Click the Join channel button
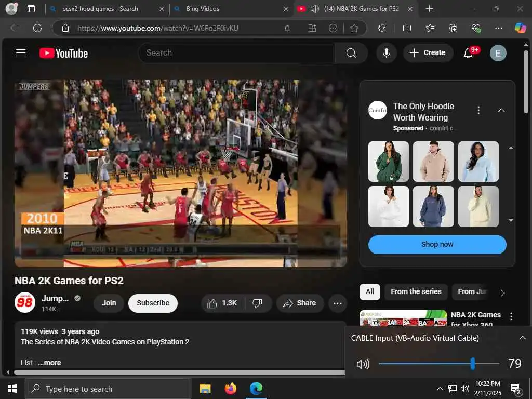This screenshot has height=399, width=532. [109, 303]
